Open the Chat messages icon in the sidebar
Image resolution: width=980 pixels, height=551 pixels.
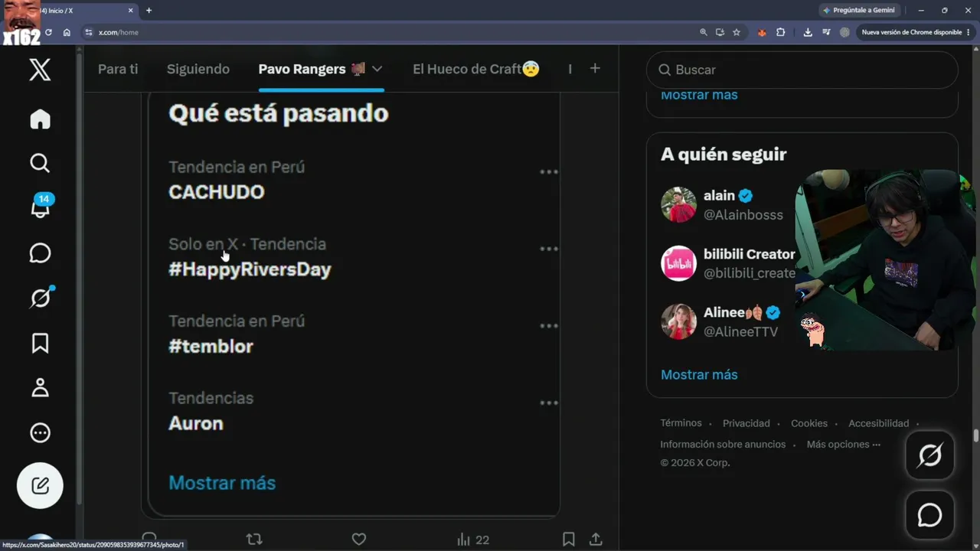[x=40, y=253]
